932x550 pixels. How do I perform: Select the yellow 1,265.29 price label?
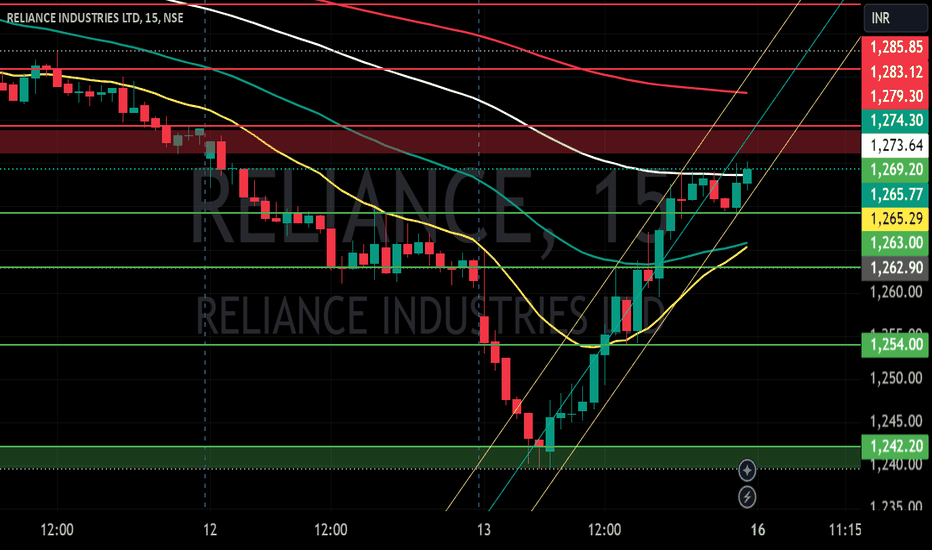tap(895, 218)
